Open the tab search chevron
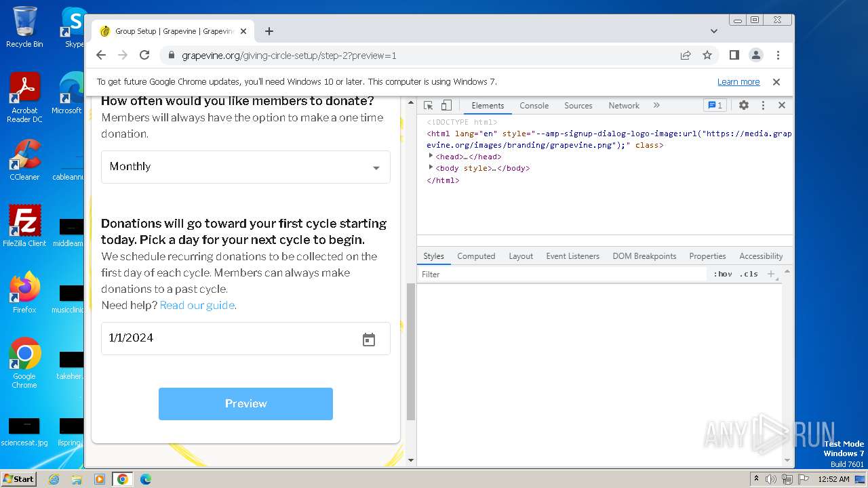 (x=714, y=31)
